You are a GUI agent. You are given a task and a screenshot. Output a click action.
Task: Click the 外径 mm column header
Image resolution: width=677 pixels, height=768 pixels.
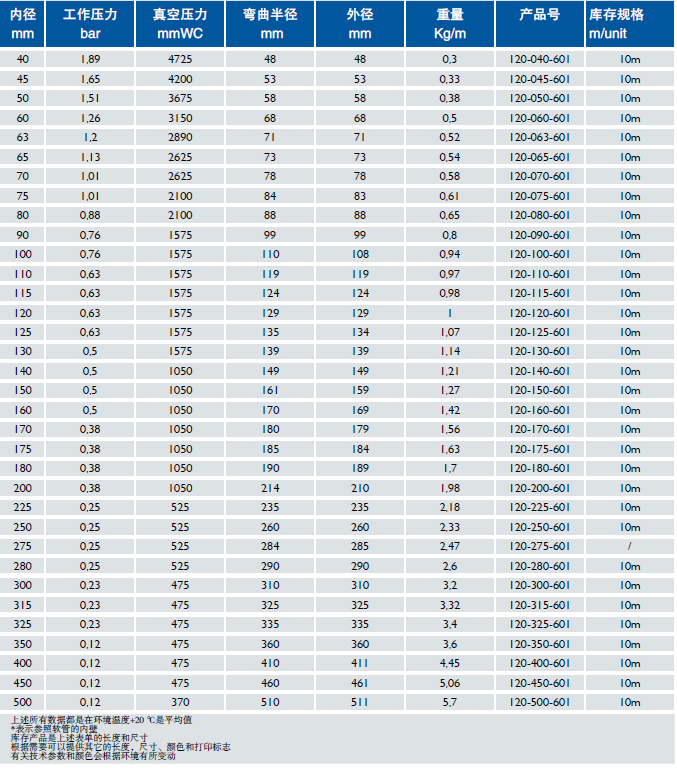pos(359,24)
